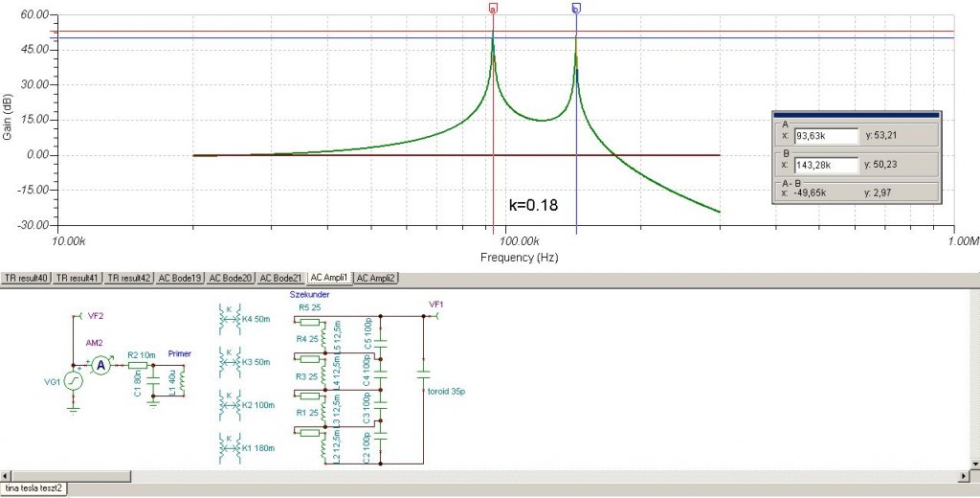Open the AC Bode21 tab
The height and width of the screenshot is (498, 980).
click(281, 278)
